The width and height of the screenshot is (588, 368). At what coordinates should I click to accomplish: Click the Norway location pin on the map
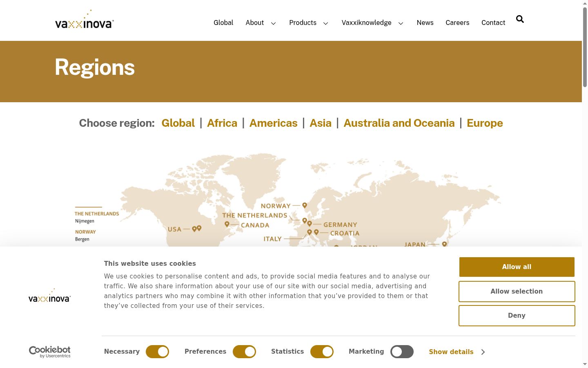coord(305,205)
